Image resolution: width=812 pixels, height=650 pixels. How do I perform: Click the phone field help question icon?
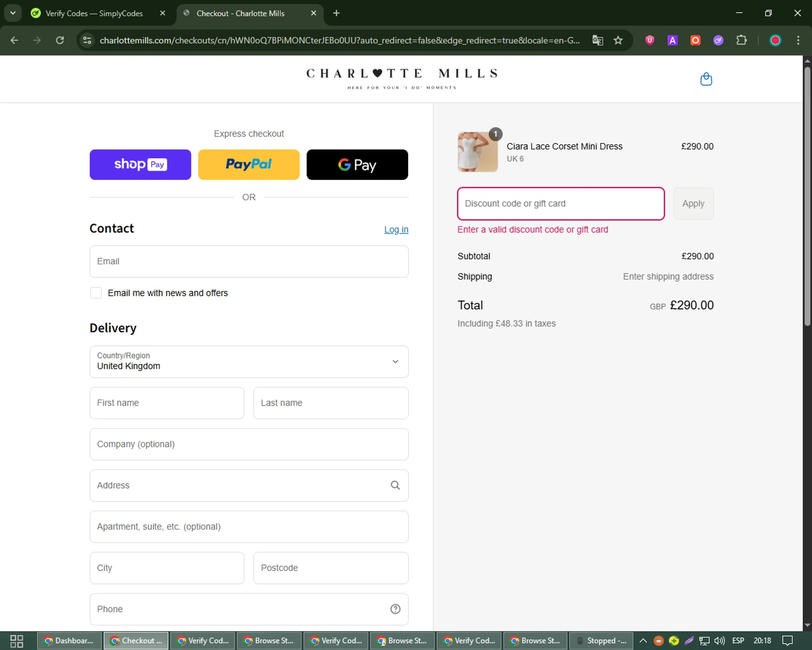pos(395,609)
